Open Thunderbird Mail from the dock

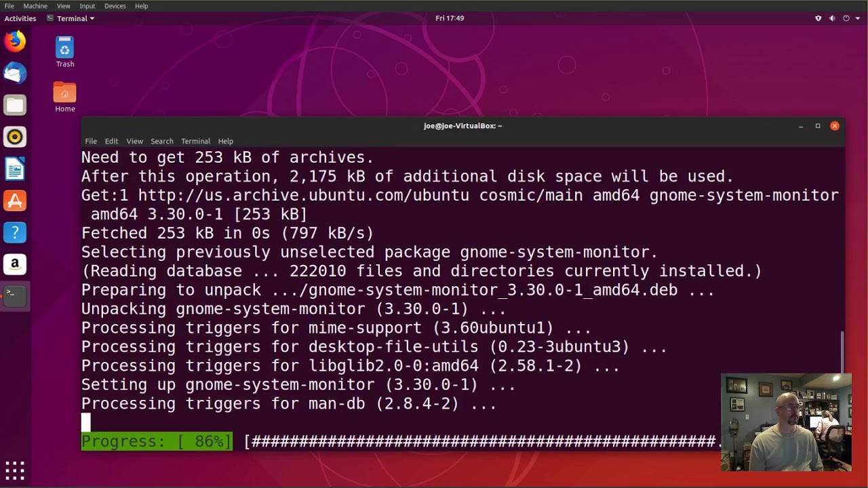[x=15, y=73]
